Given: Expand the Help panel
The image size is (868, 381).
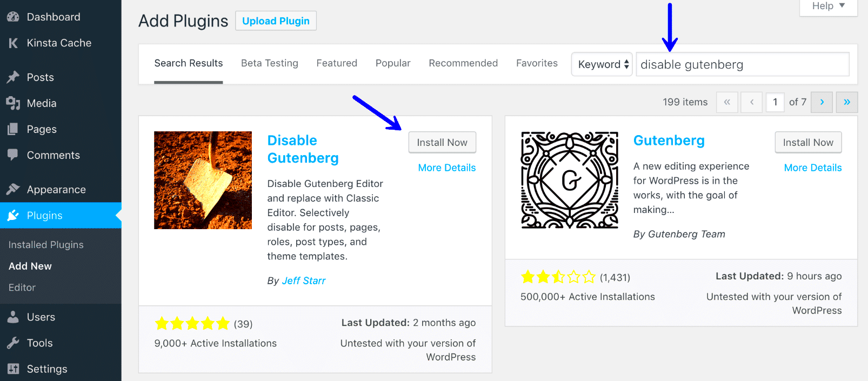Looking at the screenshot, I should pyautogui.click(x=828, y=6).
